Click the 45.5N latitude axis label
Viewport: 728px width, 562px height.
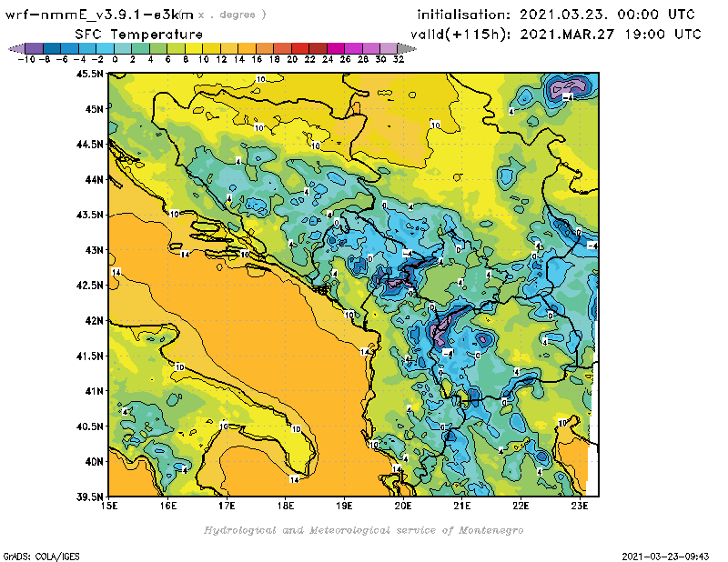(89, 74)
